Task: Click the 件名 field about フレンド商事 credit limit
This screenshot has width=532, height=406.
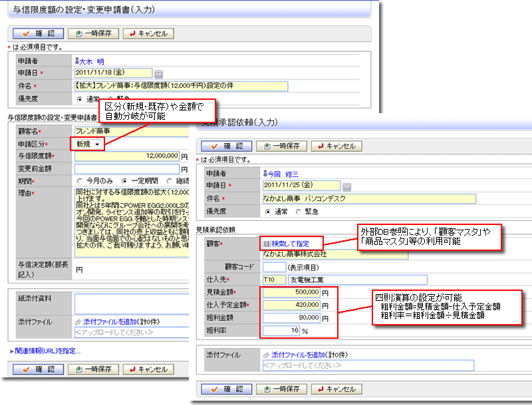Action: [181, 86]
